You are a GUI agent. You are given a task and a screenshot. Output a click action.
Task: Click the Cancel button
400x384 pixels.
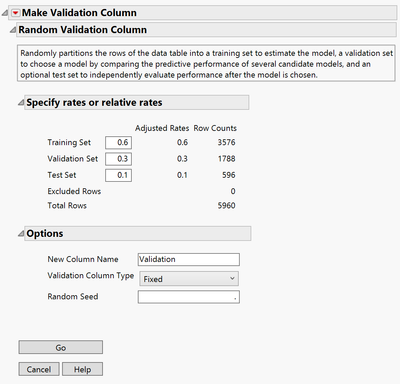tap(39, 369)
